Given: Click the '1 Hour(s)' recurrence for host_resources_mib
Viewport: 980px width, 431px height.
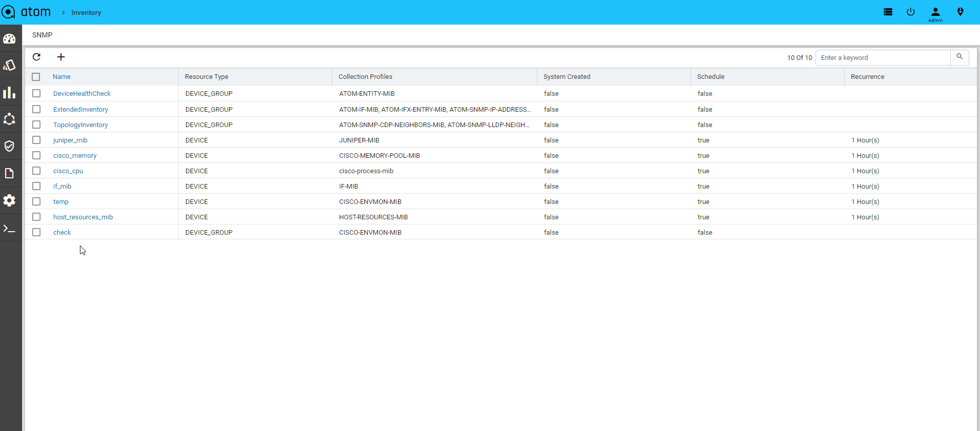Looking at the screenshot, I should pyautogui.click(x=865, y=217).
